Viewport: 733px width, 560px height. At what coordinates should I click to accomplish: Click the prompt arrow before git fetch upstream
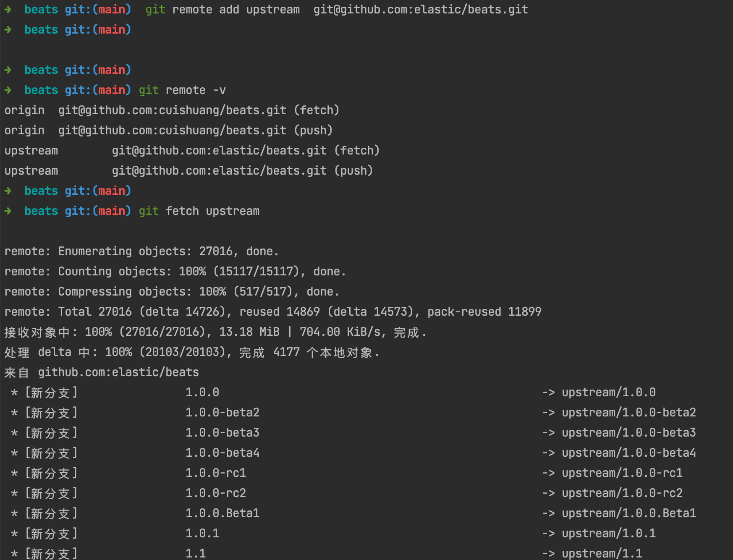click(8, 211)
